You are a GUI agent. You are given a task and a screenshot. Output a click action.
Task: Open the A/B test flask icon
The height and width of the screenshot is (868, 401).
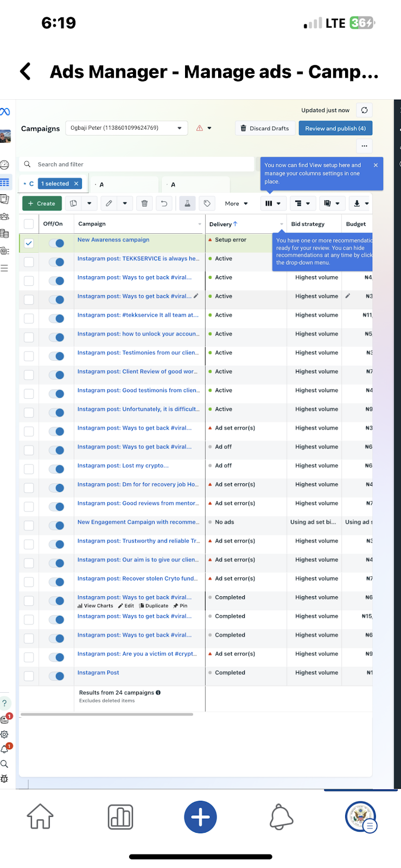coord(187,203)
